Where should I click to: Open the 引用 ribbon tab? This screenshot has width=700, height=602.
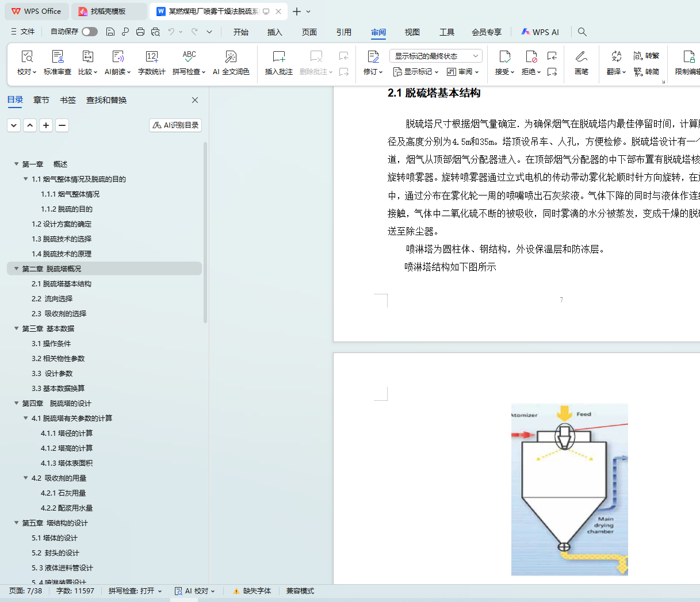click(x=344, y=32)
